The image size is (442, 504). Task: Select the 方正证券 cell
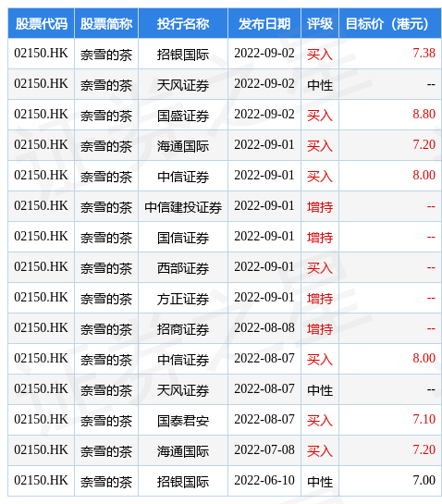pos(183,299)
